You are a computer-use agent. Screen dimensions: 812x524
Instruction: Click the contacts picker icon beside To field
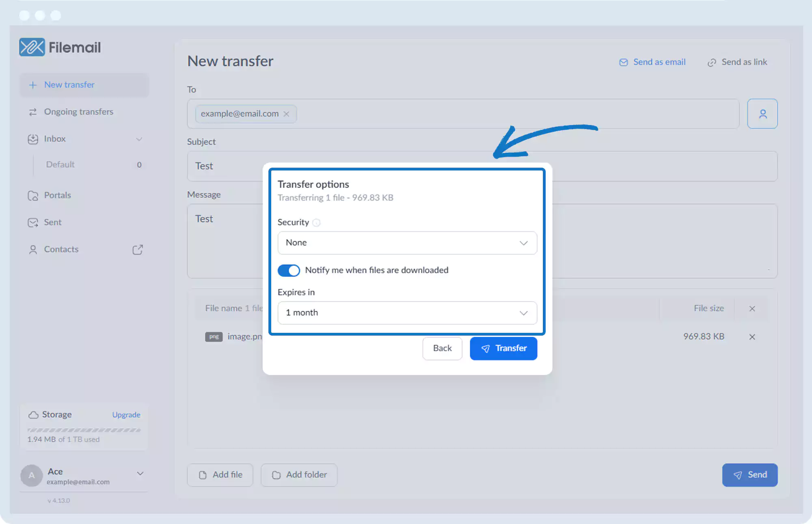762,114
